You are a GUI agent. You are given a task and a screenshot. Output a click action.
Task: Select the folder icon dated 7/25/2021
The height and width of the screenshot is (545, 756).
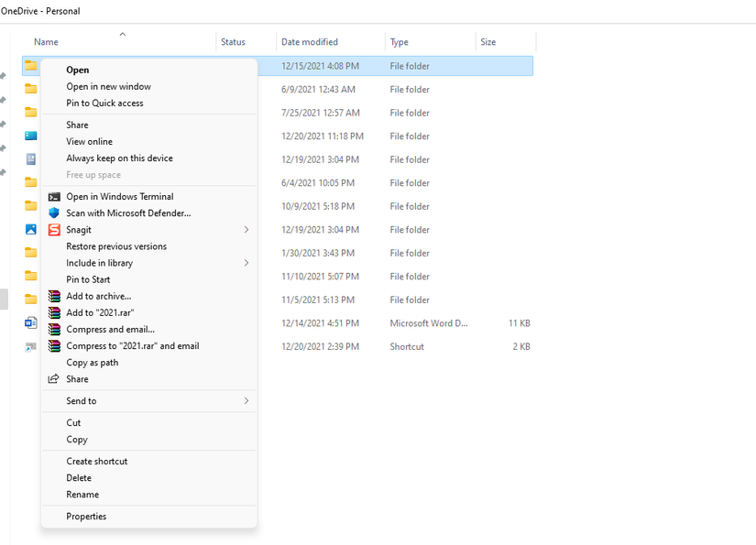31,112
